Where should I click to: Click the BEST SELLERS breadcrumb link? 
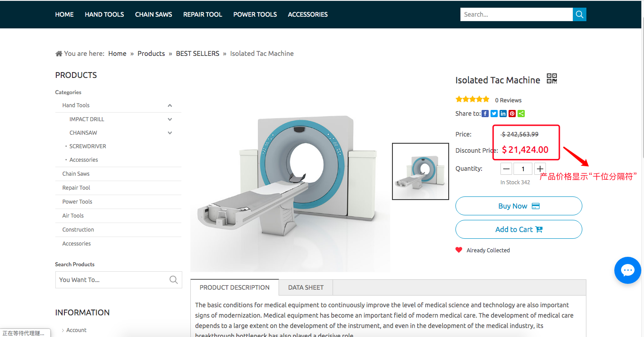coord(198,54)
